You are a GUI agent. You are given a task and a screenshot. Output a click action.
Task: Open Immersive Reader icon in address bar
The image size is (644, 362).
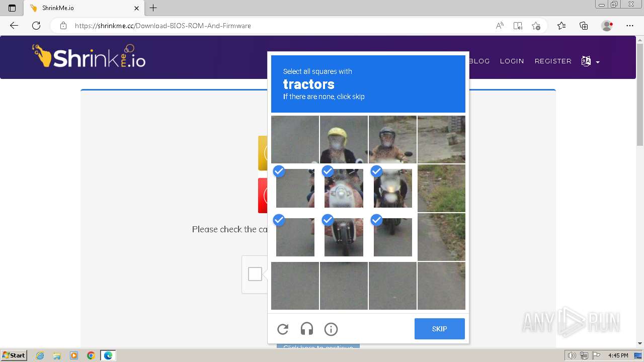click(518, 26)
